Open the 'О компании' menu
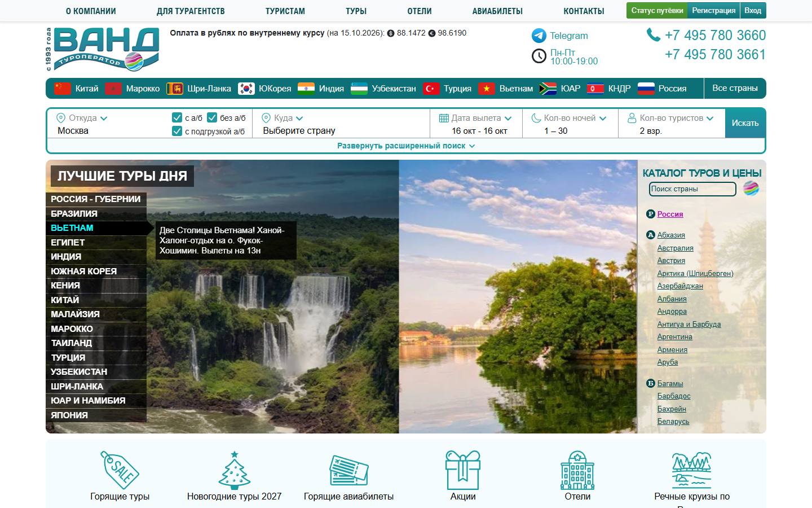Viewport: 812px width, 508px height. coord(91,11)
